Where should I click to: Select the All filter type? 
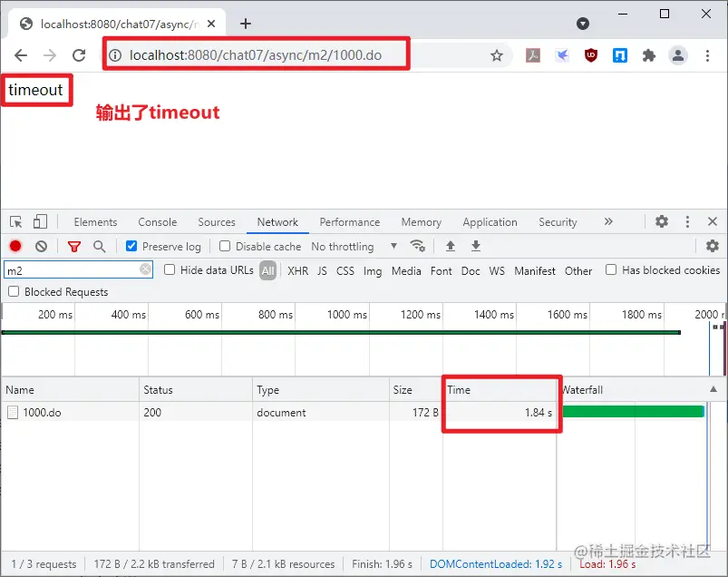267,270
